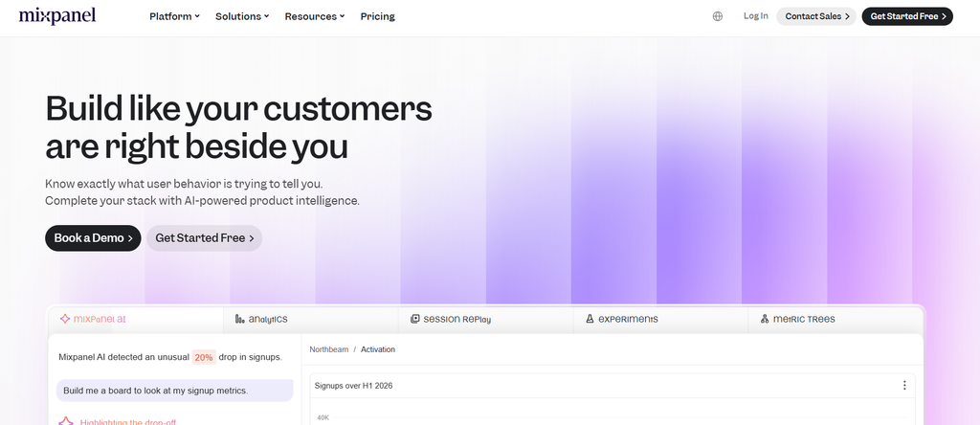The width and height of the screenshot is (980, 425).
Task: Click the Mixpanel logo
Action: 56,15
